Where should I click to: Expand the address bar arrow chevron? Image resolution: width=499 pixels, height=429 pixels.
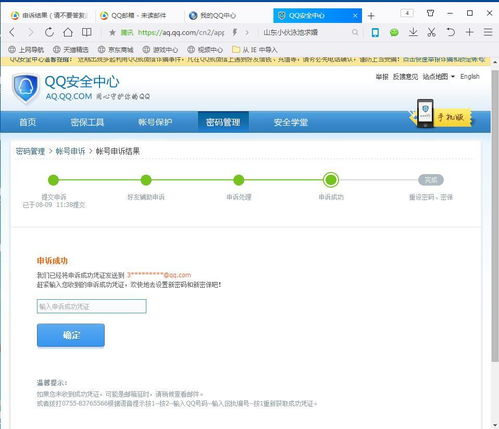[x=247, y=32]
